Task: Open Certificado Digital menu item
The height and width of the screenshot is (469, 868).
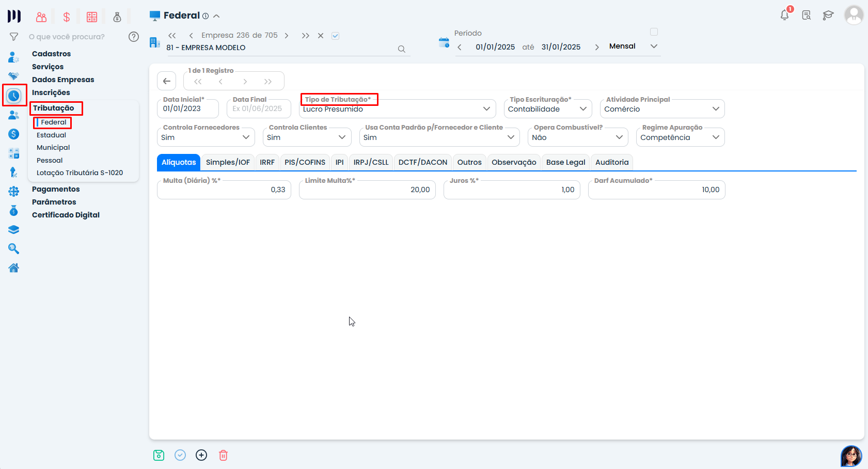Action: pos(66,215)
